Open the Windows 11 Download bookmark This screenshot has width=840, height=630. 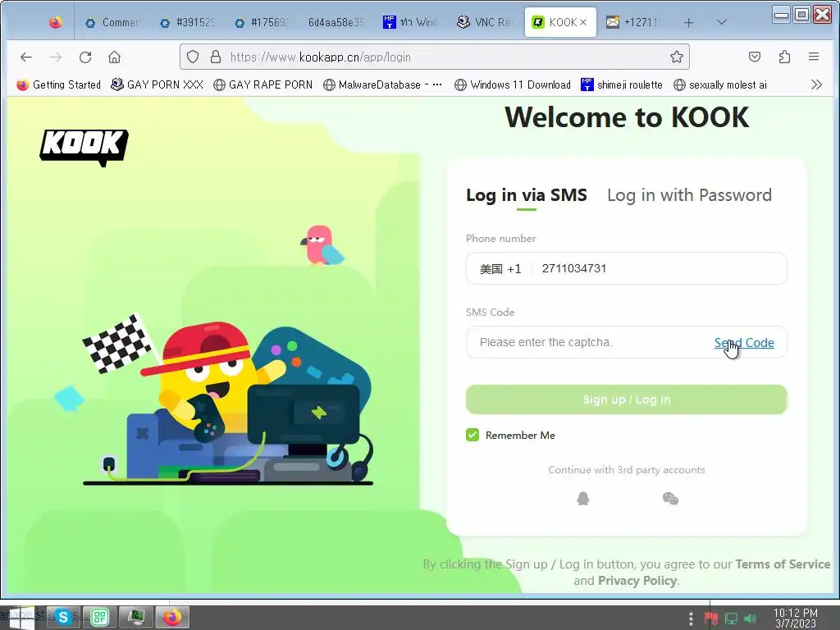click(x=512, y=84)
